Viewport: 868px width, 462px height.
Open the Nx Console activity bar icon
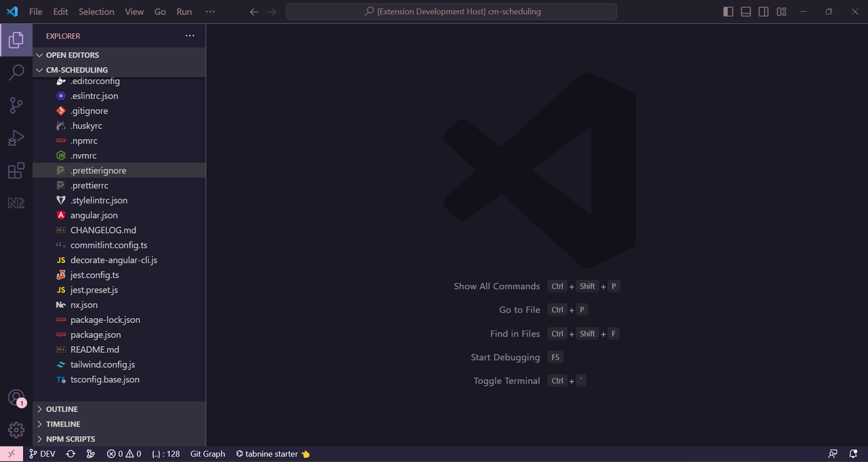pyautogui.click(x=16, y=203)
